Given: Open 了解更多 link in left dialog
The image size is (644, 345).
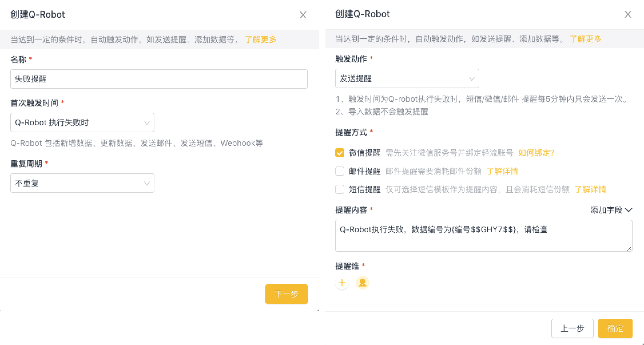Looking at the screenshot, I should click(x=261, y=39).
